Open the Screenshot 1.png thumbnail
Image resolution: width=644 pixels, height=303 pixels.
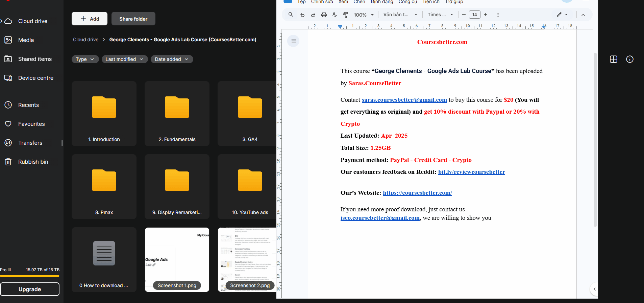click(x=177, y=260)
